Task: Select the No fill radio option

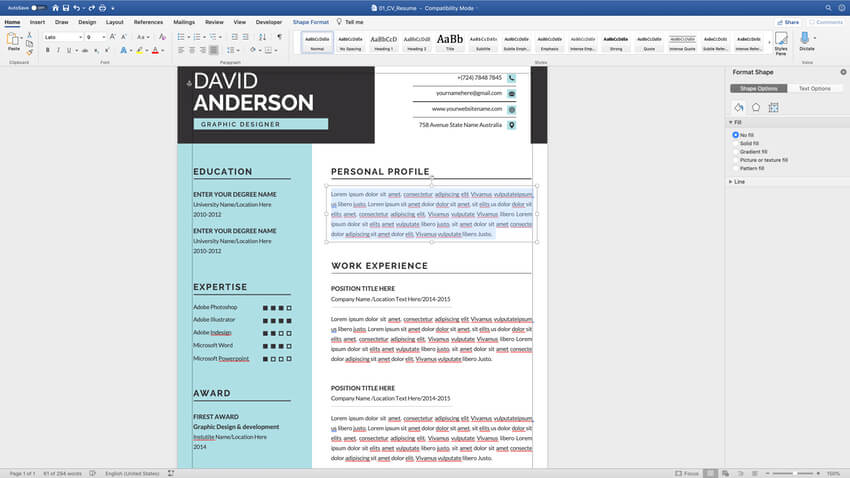Action: pos(736,135)
